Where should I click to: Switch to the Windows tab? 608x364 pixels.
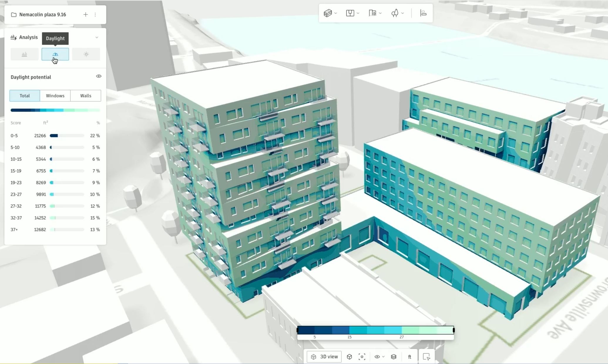click(x=55, y=96)
